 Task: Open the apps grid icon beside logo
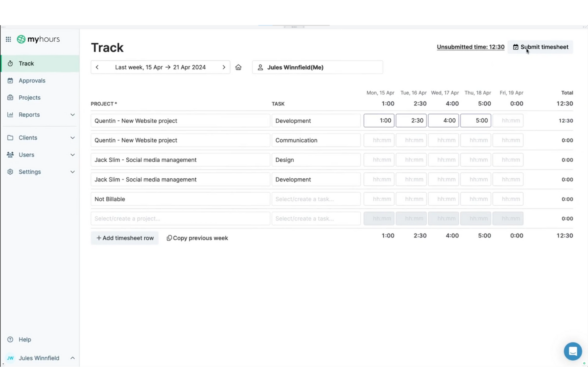coord(8,39)
